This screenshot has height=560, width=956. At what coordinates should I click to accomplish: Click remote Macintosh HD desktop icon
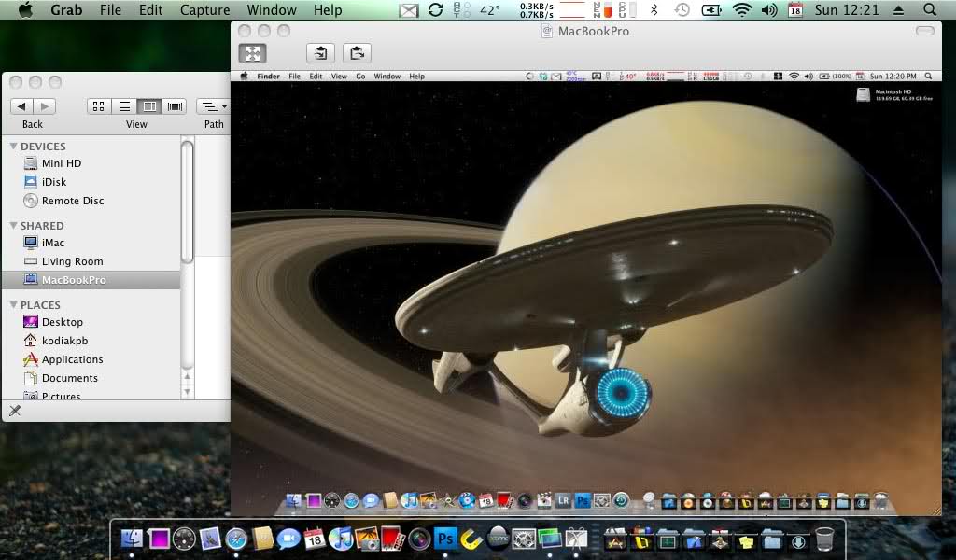863,94
